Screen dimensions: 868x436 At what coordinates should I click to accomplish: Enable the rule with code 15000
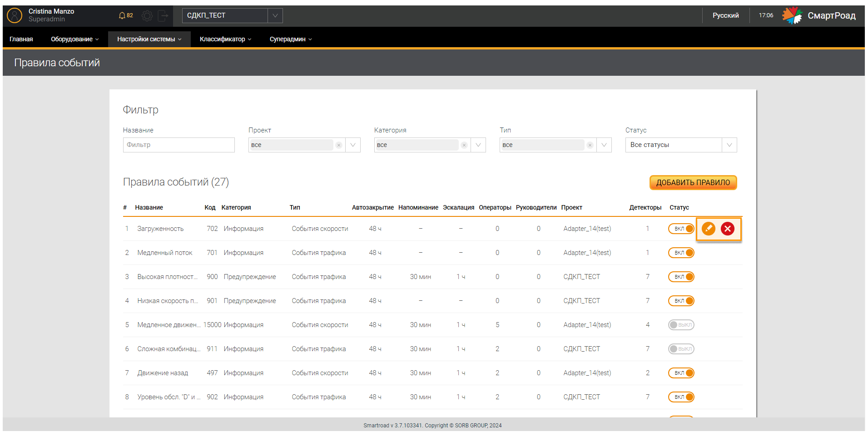(x=681, y=325)
